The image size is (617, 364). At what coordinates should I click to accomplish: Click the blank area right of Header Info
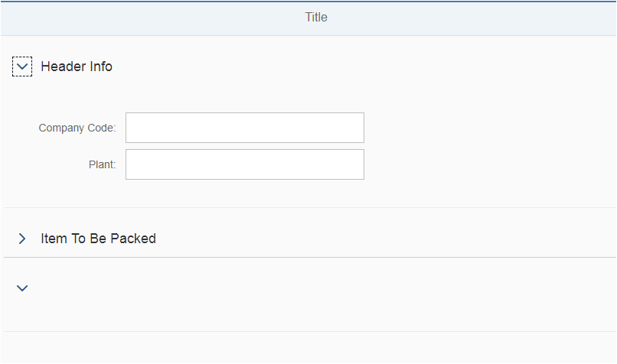point(364,67)
